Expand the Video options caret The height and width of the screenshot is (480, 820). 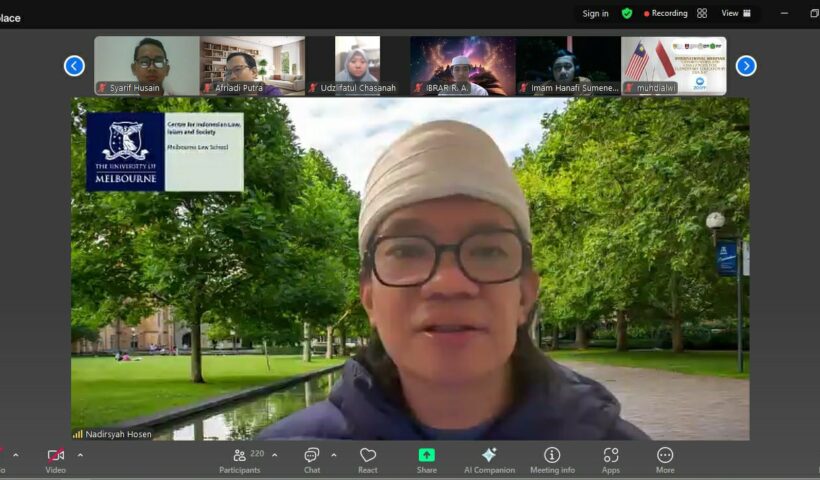point(80,455)
